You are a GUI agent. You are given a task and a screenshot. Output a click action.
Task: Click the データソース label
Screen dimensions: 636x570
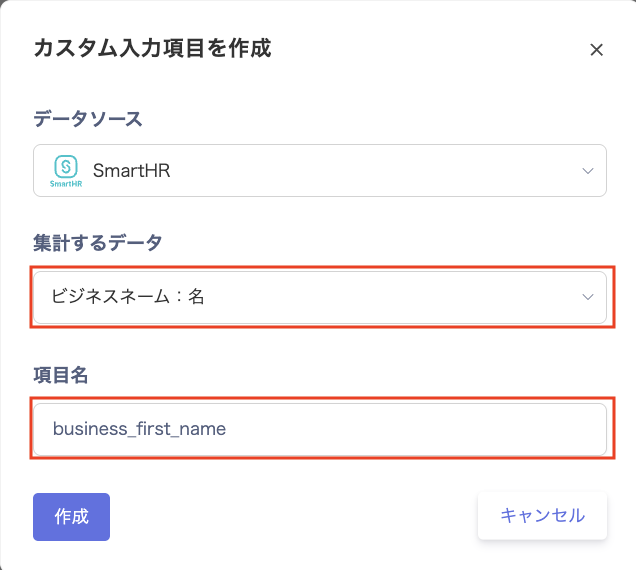[x=88, y=119]
